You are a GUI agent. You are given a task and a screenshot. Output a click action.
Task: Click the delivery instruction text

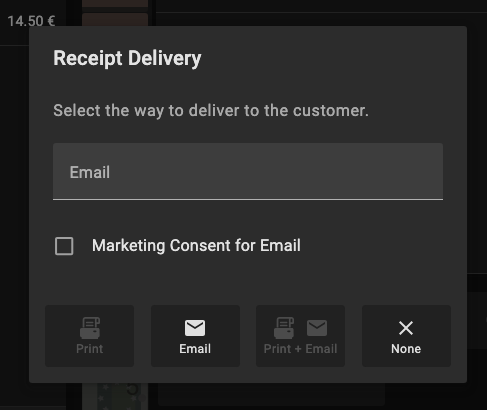point(211,111)
